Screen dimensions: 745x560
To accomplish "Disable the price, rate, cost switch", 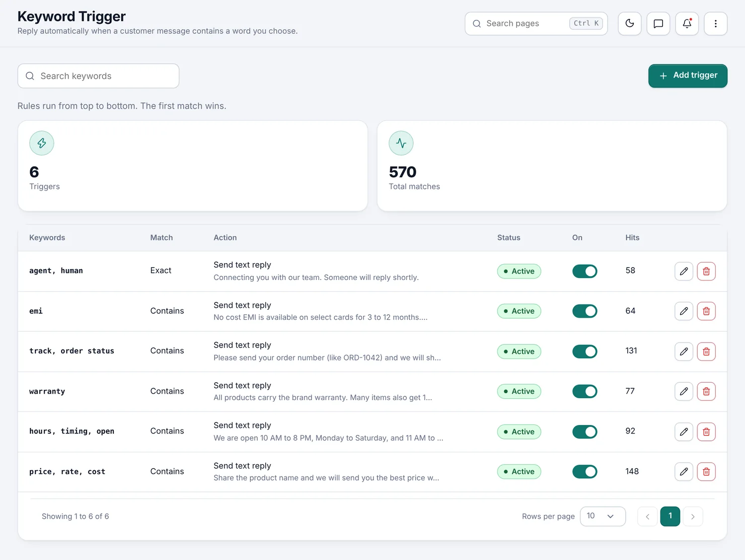I will point(585,472).
